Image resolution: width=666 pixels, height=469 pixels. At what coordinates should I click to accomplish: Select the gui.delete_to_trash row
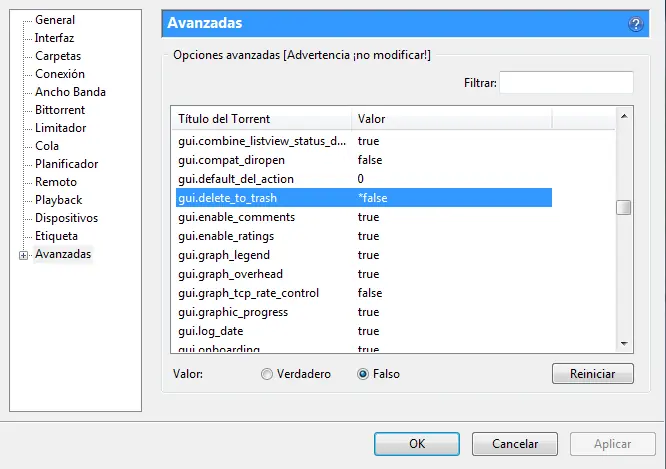[364, 198]
